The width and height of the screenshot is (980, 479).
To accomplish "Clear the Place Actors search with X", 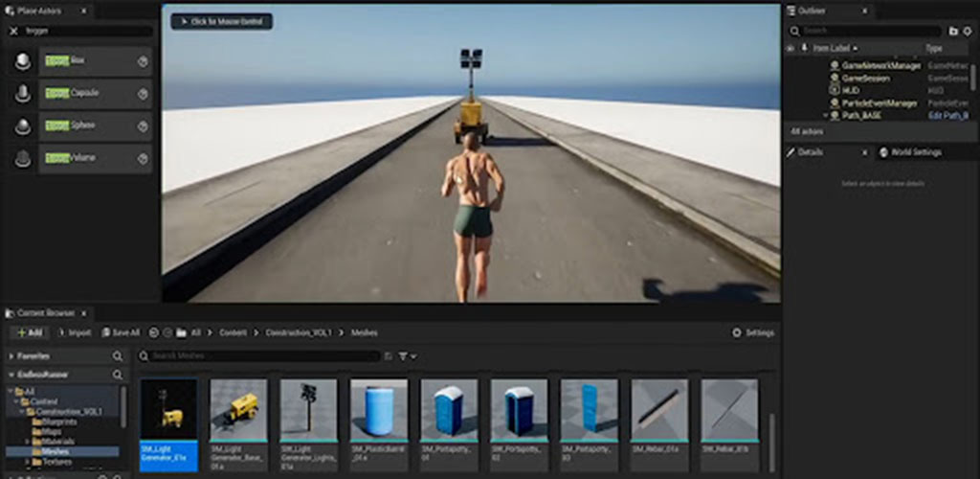I will (14, 31).
